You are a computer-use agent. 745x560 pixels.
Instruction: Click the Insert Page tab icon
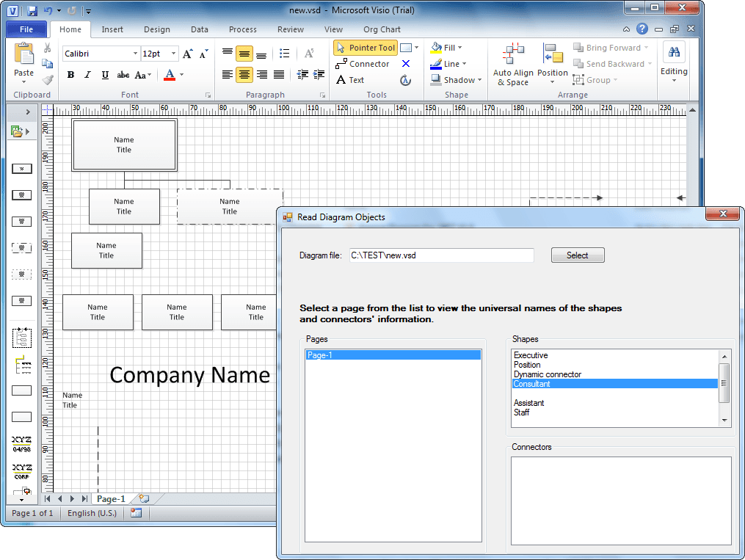[x=144, y=499]
